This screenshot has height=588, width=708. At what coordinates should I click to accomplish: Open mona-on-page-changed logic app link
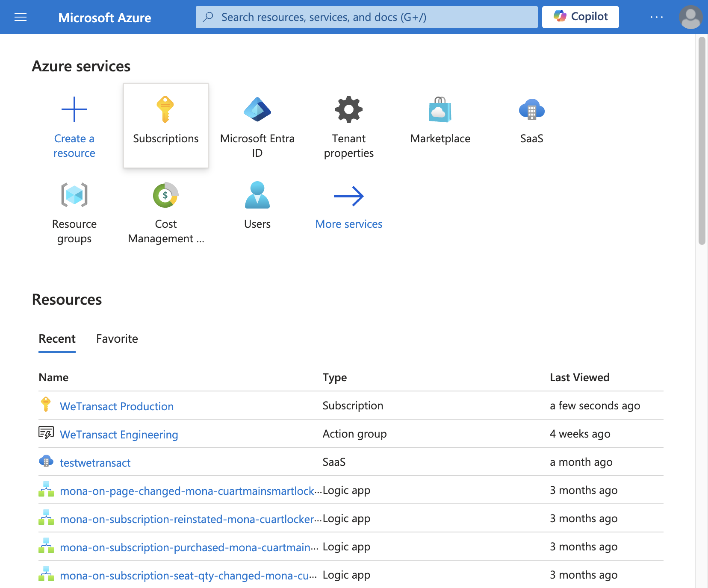coord(191,491)
